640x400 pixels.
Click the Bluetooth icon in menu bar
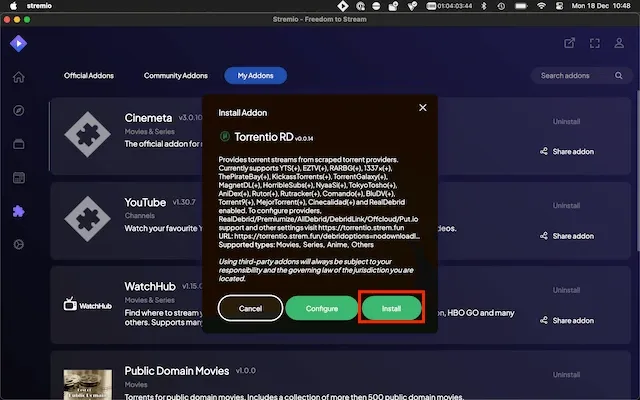point(484,6)
